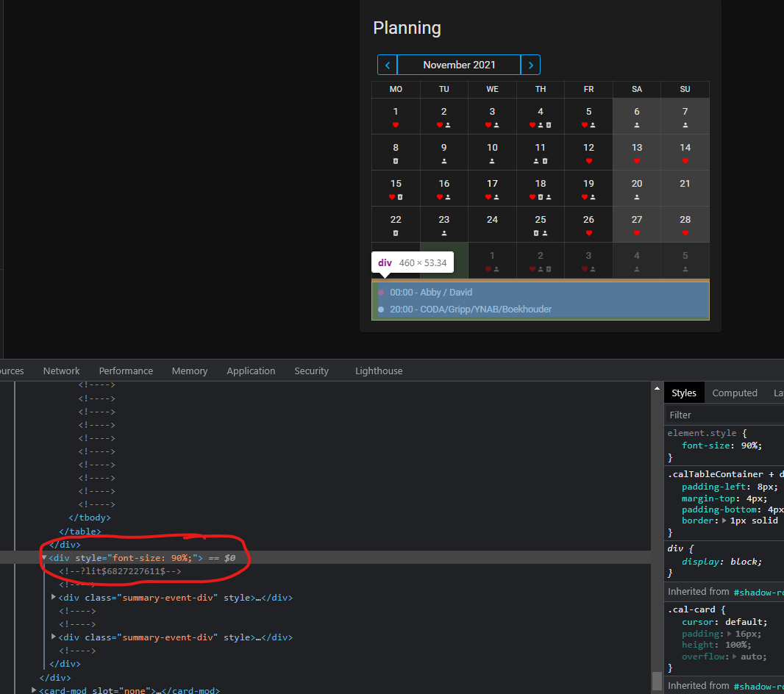
Task: Click the November 2021 month selector
Action: (459, 65)
